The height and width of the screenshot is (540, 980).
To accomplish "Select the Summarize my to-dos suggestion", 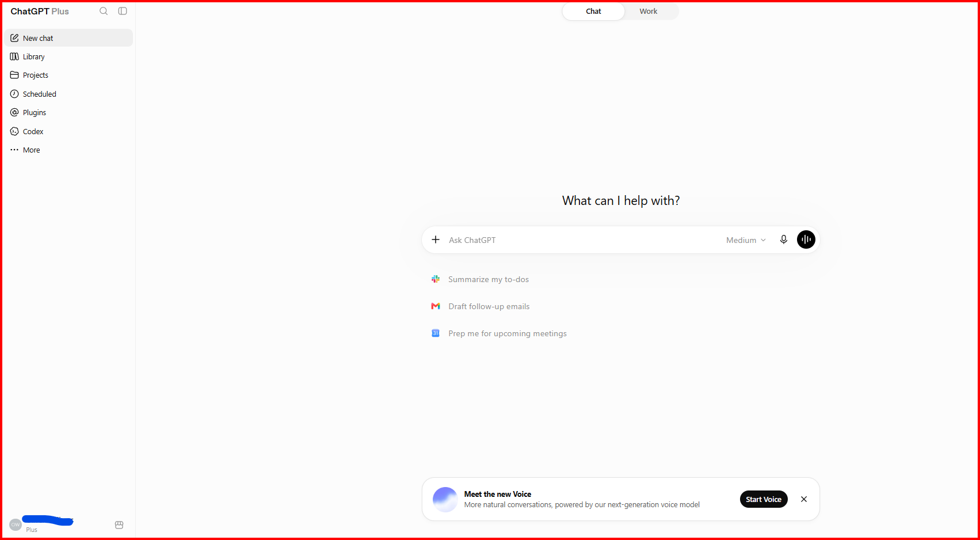I will click(489, 279).
